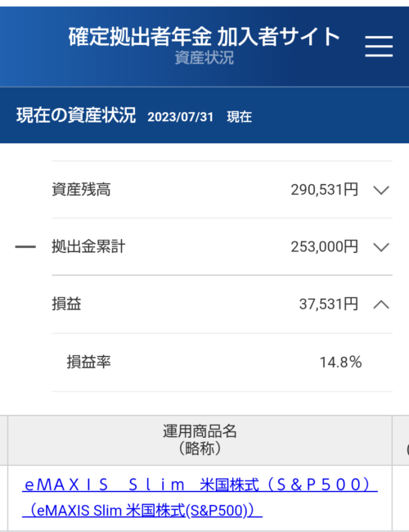Open the eMAXIS Slim 米国株式 link
Image resolution: width=409 pixels, height=532 pixels.
200,485
